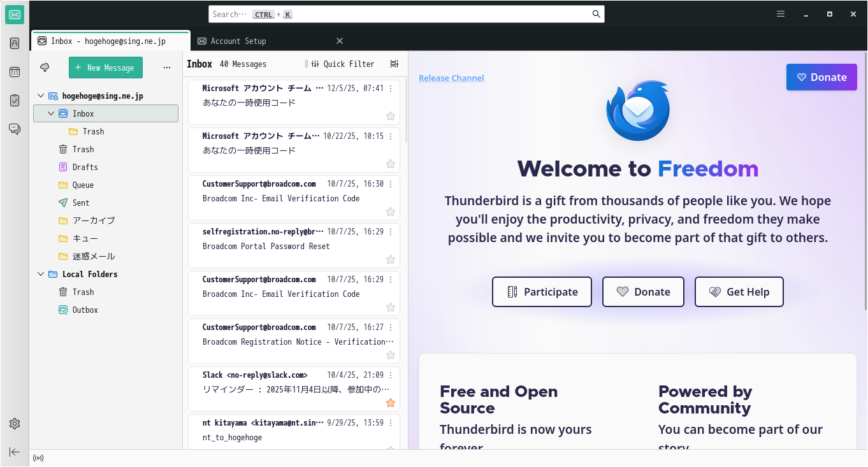Select the Drafts folder

click(106, 167)
